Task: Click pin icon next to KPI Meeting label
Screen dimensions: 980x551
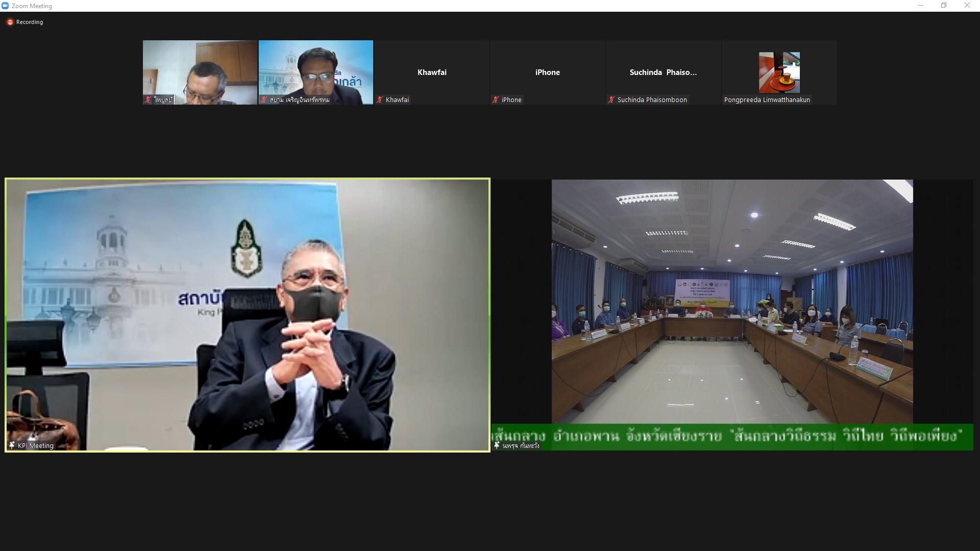Action: (12, 445)
